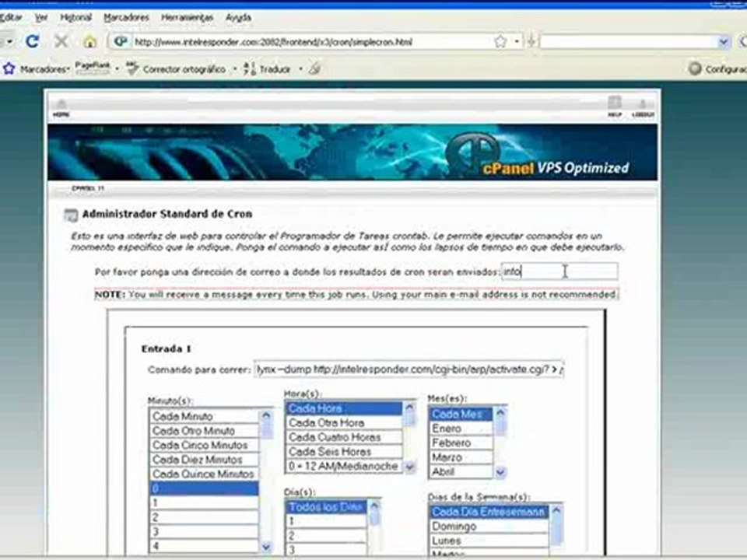Open back button history dropdown
This screenshot has width=747, height=560.
click(x=9, y=42)
